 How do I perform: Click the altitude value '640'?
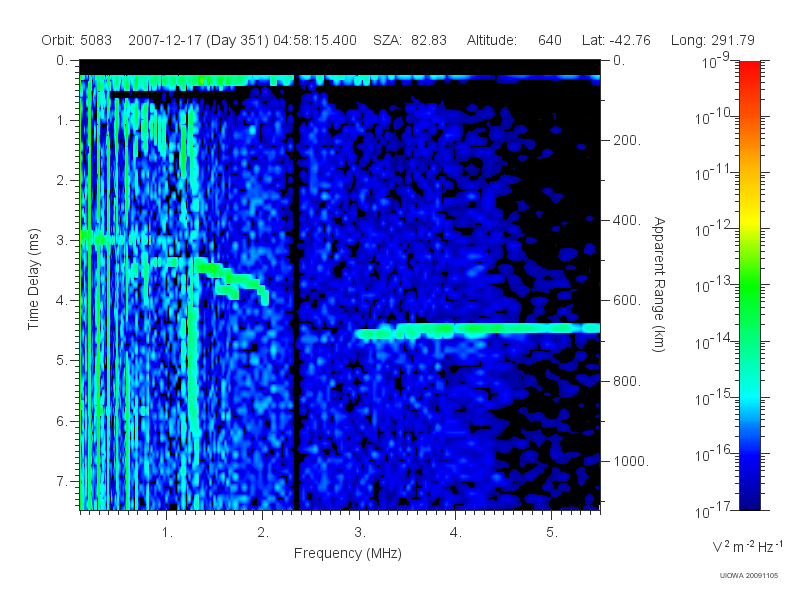(549, 40)
